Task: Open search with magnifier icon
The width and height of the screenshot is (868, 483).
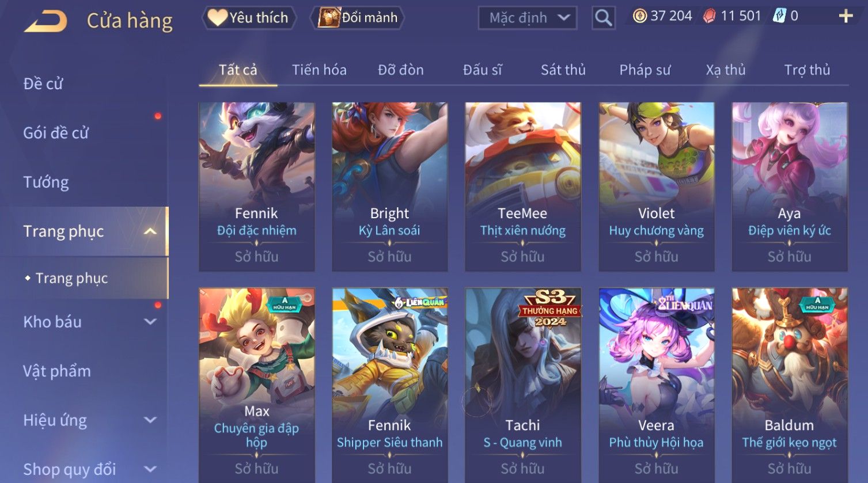Action: pos(603,18)
